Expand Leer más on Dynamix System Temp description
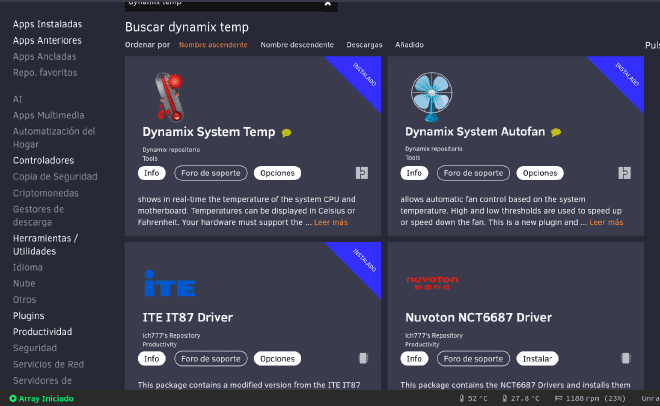The height and width of the screenshot is (406, 660). coord(331,222)
